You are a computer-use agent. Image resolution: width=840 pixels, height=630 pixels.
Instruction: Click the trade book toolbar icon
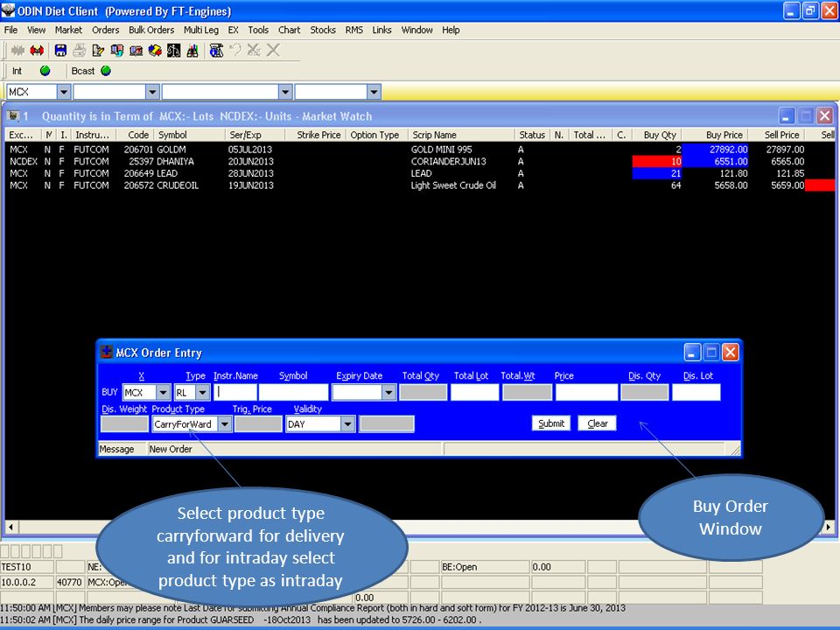pos(136,51)
